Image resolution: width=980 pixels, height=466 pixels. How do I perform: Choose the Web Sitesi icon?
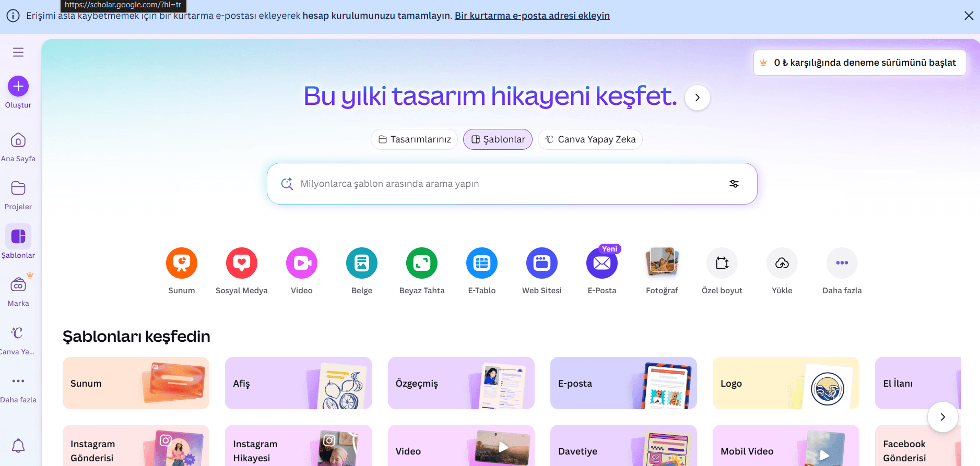tap(542, 263)
